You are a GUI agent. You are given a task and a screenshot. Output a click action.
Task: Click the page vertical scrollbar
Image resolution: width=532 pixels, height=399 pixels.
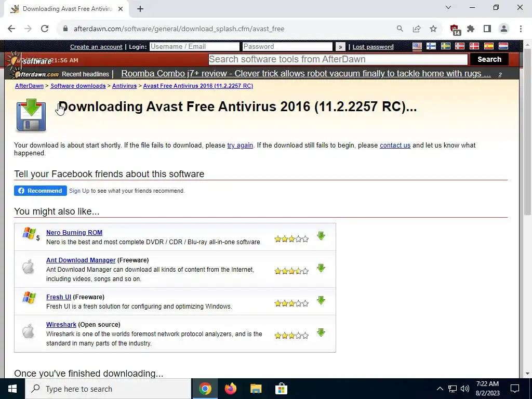(x=527, y=131)
